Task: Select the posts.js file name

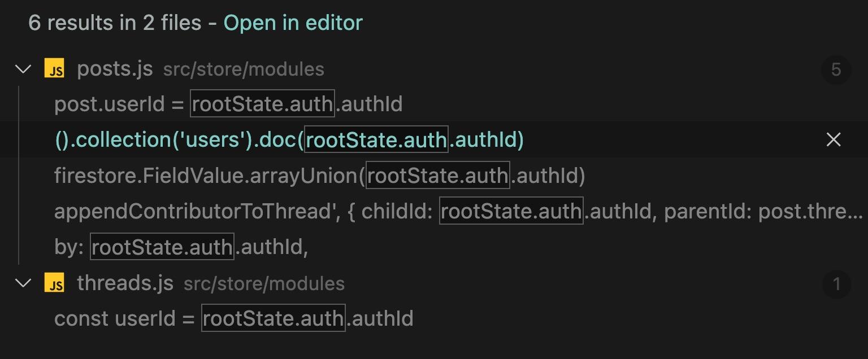Action: (x=115, y=69)
